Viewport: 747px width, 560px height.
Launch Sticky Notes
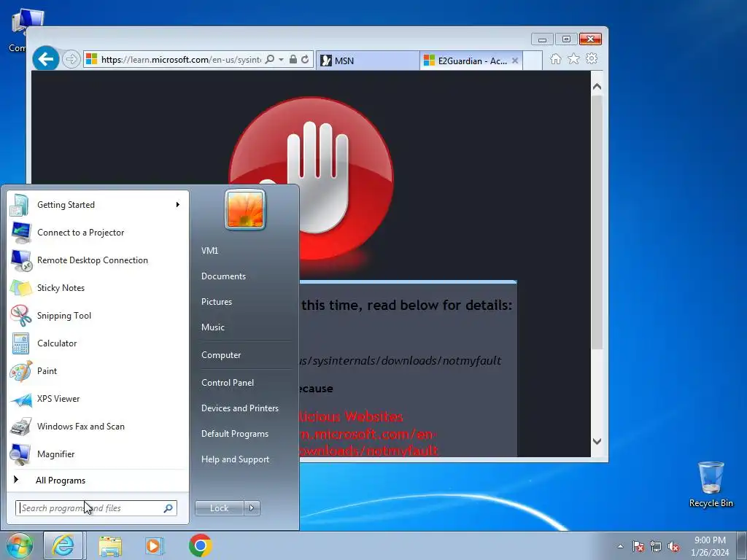(97, 287)
